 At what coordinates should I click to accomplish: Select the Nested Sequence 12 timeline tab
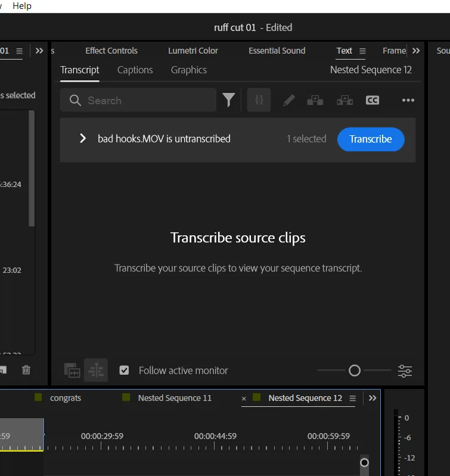coord(305,398)
